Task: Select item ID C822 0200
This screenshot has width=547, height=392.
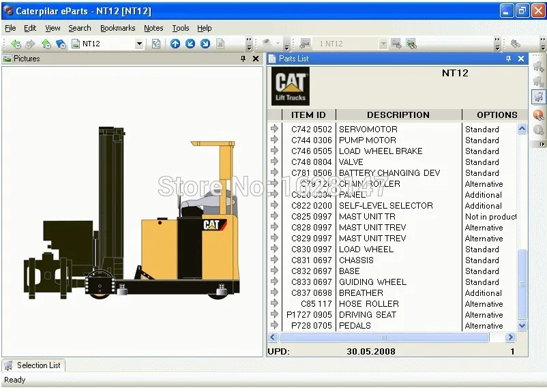Action: (x=312, y=206)
